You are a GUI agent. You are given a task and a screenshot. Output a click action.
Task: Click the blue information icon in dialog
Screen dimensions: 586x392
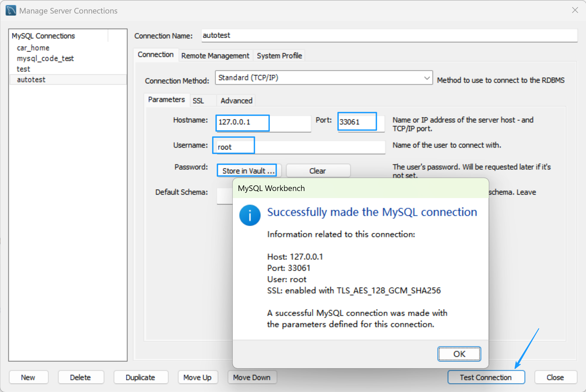[250, 215]
